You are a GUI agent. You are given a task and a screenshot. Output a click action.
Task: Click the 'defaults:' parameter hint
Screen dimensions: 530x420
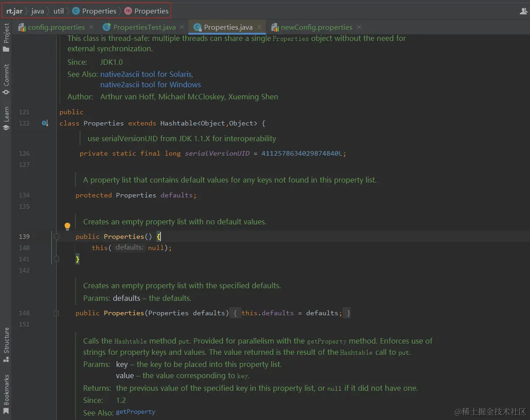[x=129, y=247]
